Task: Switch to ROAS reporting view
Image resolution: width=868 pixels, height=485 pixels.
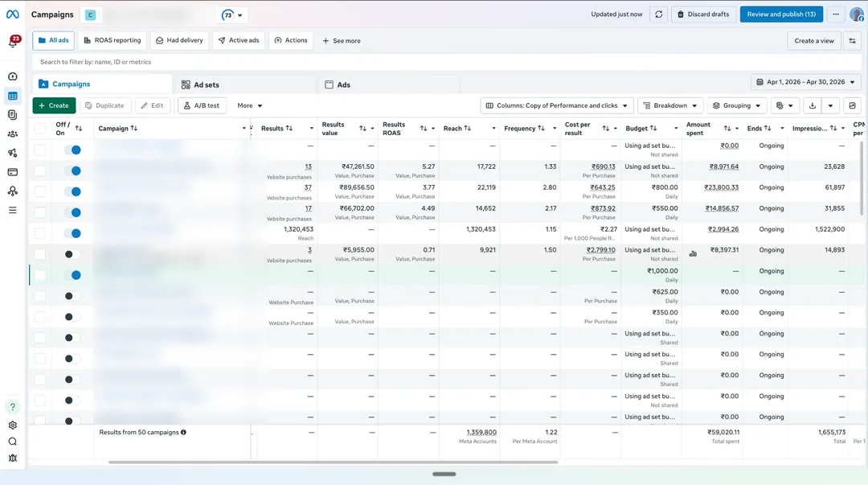Action: (x=113, y=40)
